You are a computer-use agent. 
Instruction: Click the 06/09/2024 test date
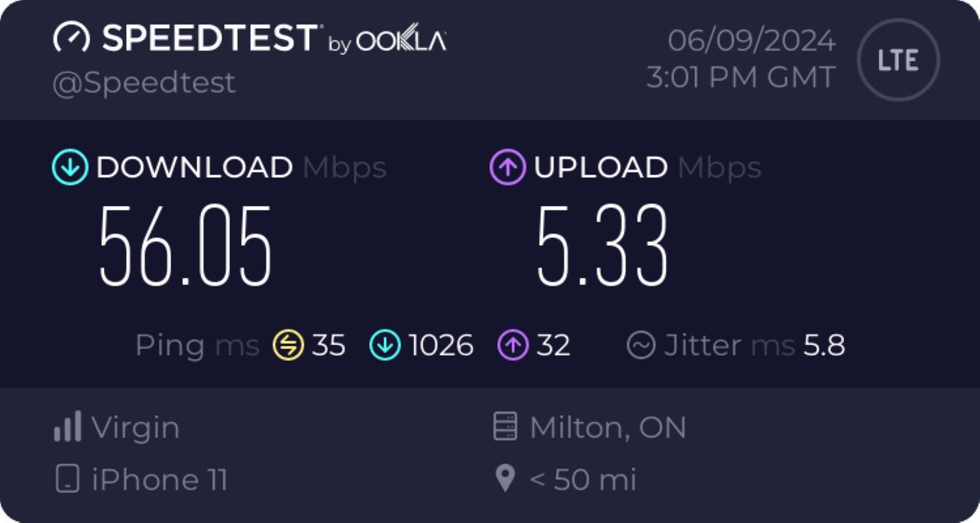tap(751, 41)
